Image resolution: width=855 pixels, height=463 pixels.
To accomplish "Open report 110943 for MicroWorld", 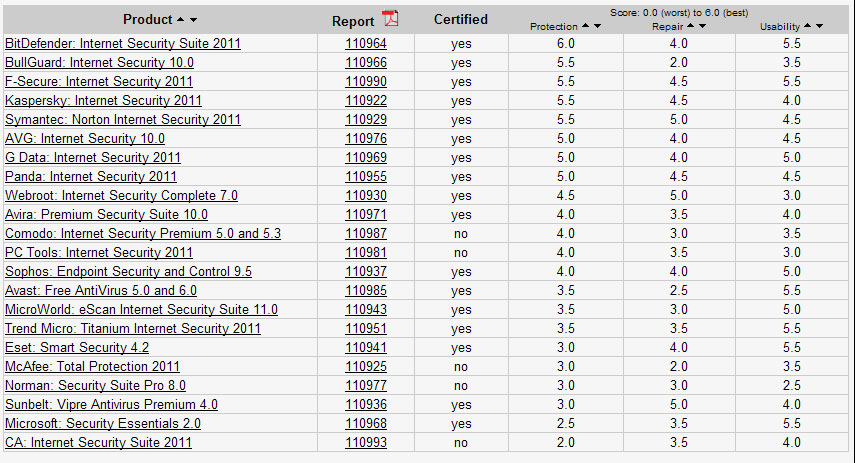I will 366,310.
